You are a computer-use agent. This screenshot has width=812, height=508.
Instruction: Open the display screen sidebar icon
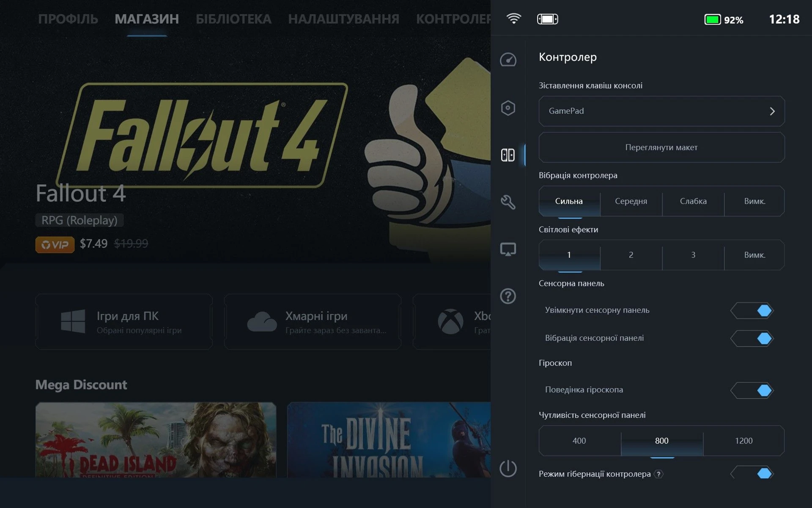pyautogui.click(x=508, y=249)
